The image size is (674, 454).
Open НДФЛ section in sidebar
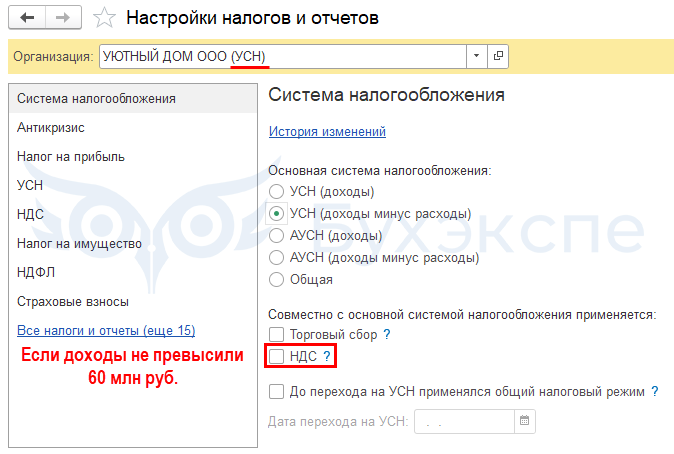click(x=133, y=272)
